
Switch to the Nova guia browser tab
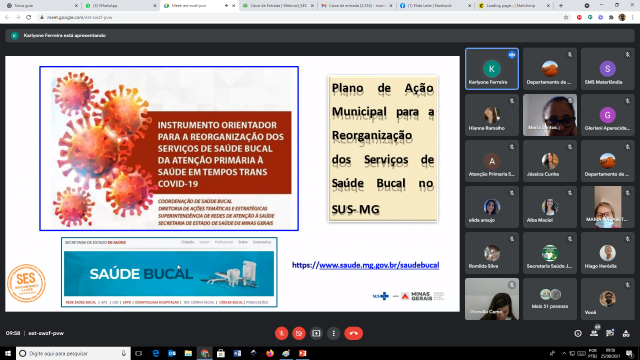pyautogui.click(x=41, y=6)
